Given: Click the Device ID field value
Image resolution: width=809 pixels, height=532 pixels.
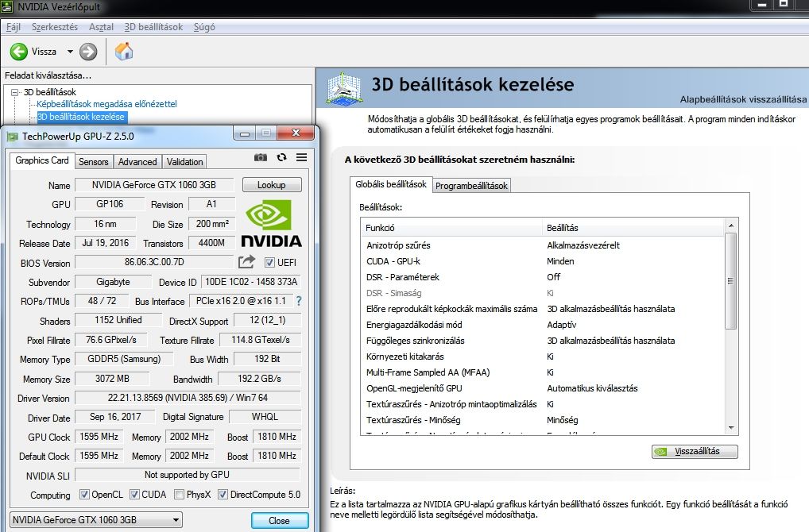Looking at the screenshot, I should [251, 282].
